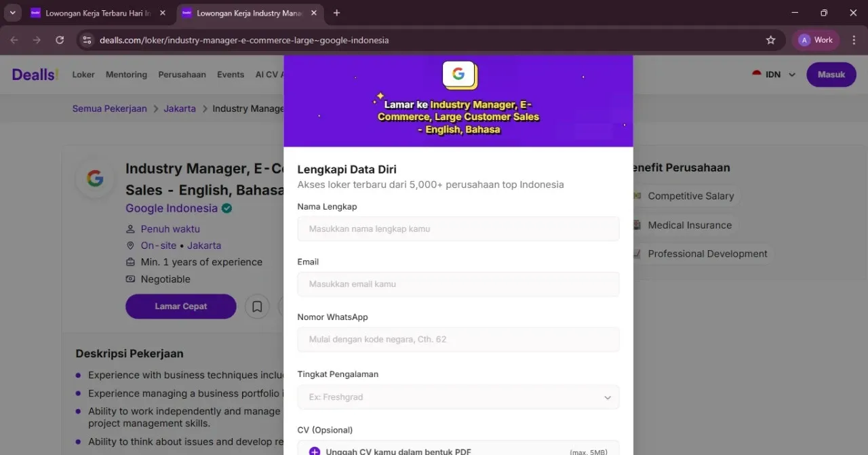
Task: Save the job with the bookmark icon
Action: (x=257, y=306)
